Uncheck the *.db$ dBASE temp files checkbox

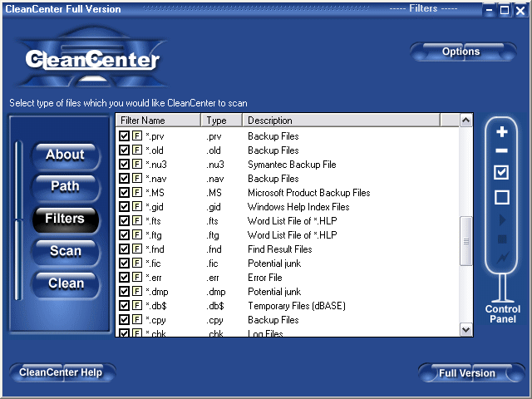click(x=124, y=306)
